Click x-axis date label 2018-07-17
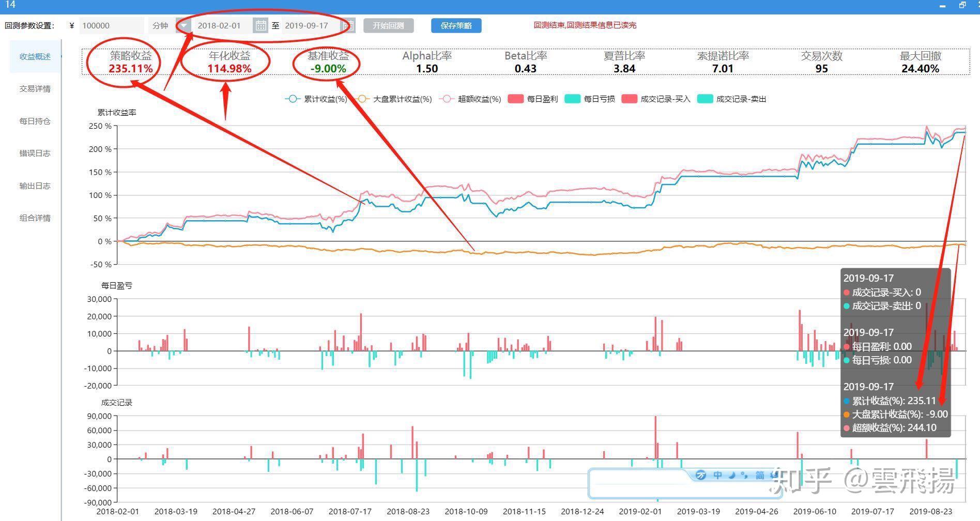This screenshot has height=521, width=980. 350,511
